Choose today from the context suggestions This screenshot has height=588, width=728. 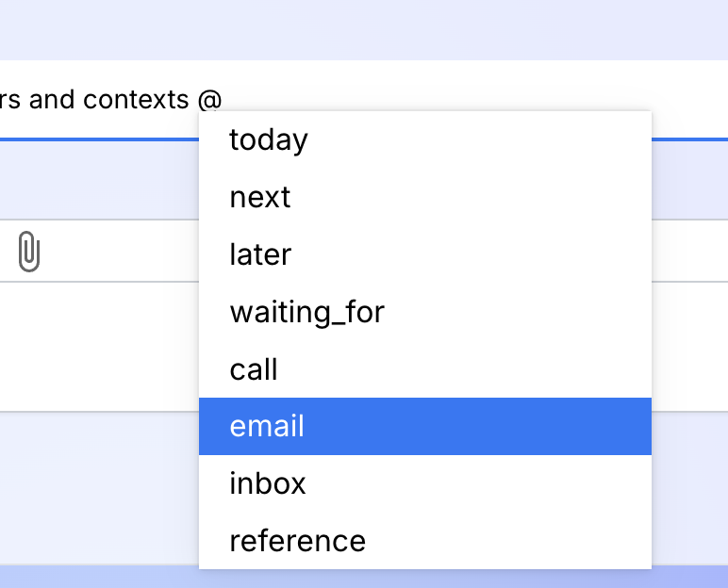click(x=424, y=139)
